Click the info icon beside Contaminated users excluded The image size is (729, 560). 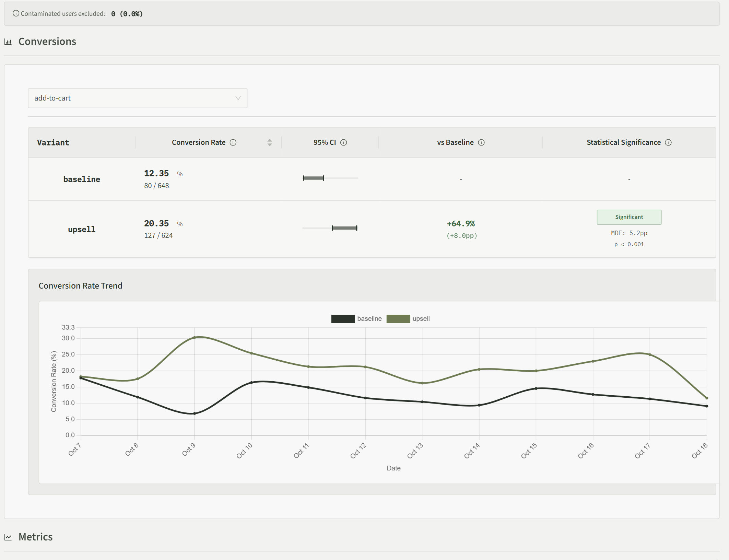16,13
